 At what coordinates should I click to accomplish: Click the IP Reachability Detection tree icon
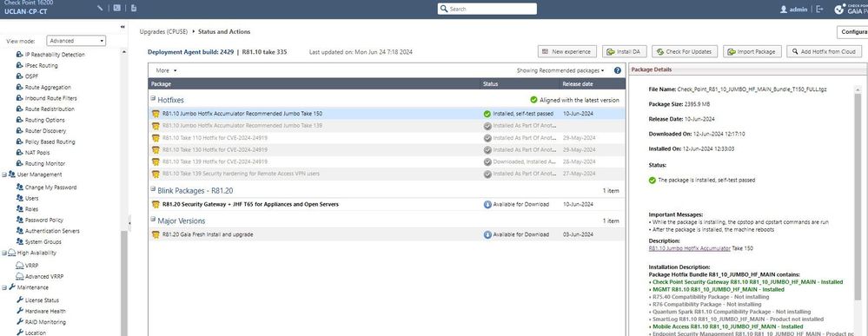(20, 55)
